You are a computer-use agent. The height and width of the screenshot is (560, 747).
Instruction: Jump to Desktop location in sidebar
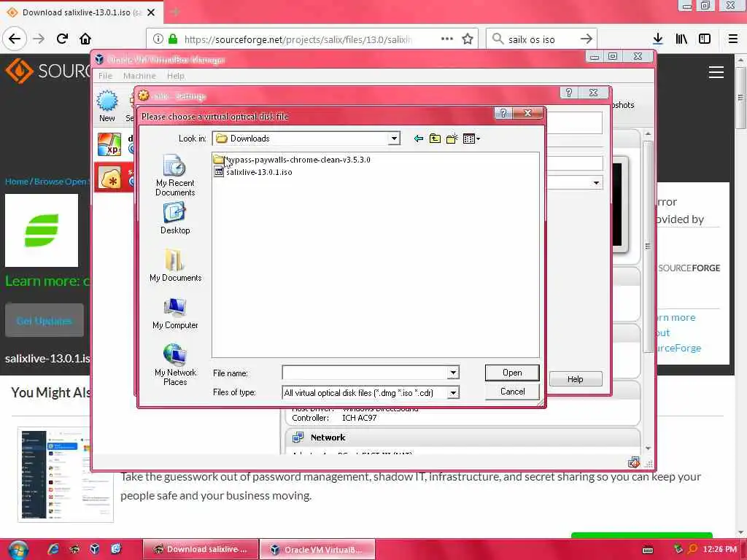click(175, 218)
